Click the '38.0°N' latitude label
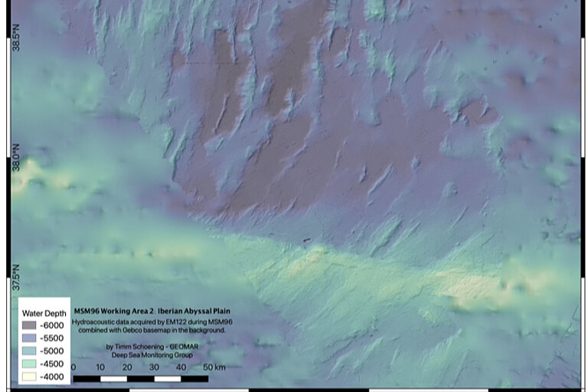This screenshot has width=588, height=392. 16,157
